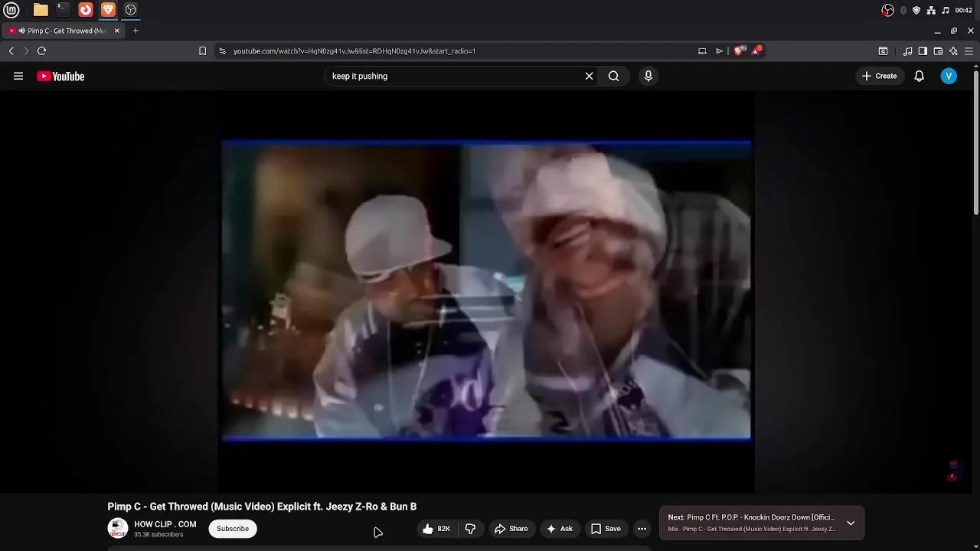The height and width of the screenshot is (551, 980).
Task: Open the red Firefox-style browser launcher
Action: point(86,10)
